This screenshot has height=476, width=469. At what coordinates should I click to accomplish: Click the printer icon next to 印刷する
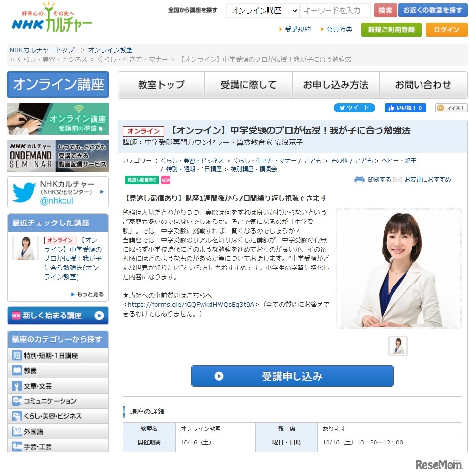359,179
